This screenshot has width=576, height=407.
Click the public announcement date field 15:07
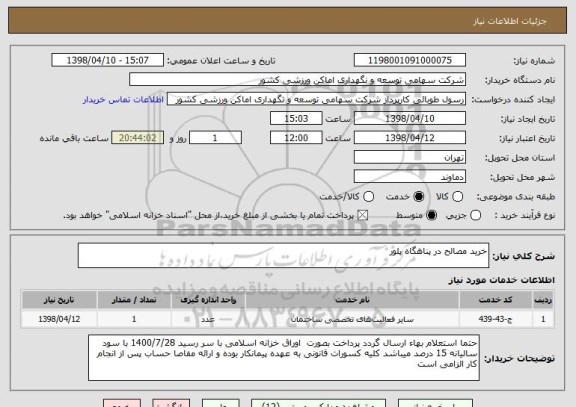tap(108, 60)
